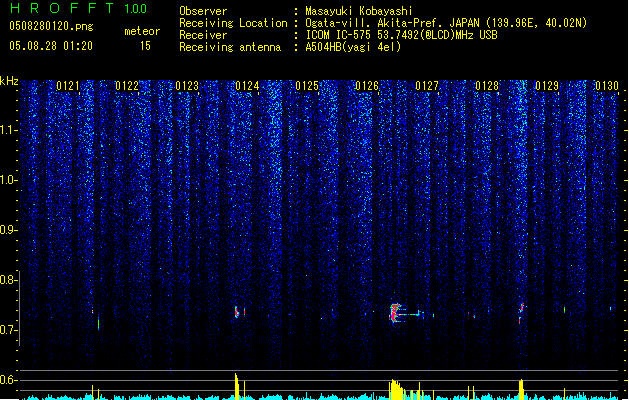Click the tallest yellow intensity bar near 0124
The height and width of the screenshot is (400, 629).
coord(236,386)
